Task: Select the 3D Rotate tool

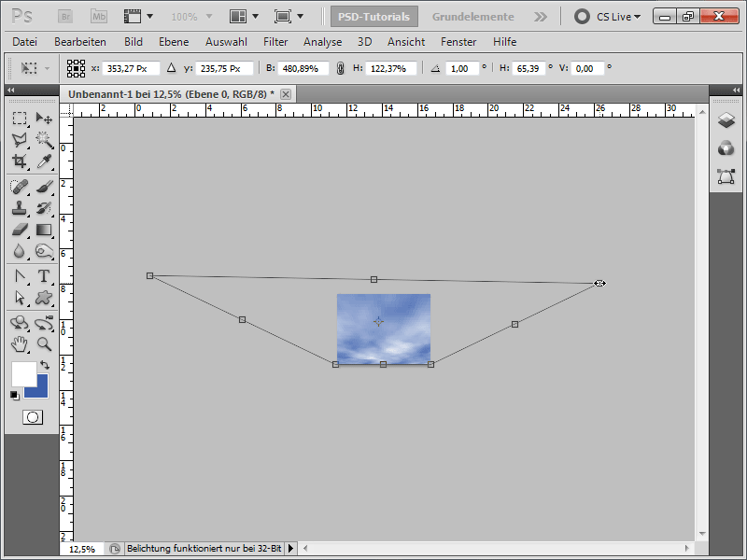Action: click(19, 323)
